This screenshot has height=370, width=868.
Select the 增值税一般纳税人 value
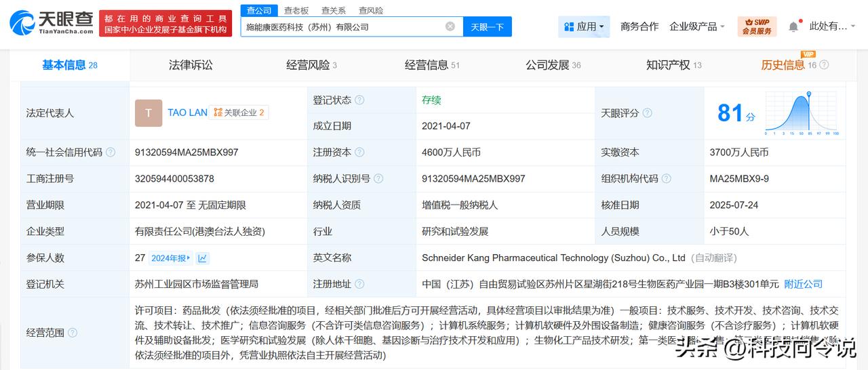coord(460,205)
